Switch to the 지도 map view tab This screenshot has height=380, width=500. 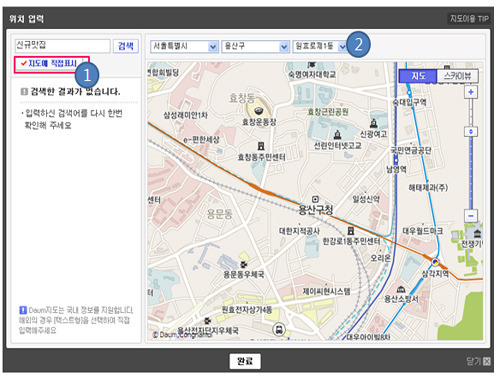click(418, 76)
